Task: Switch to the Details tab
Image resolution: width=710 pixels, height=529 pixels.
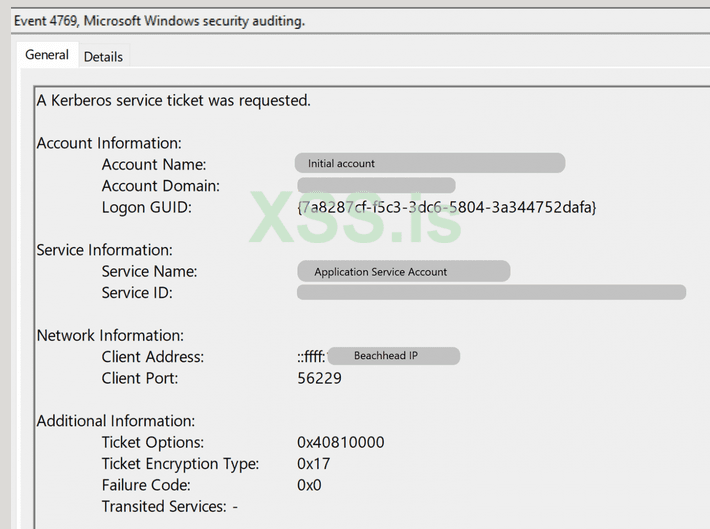Action: [x=103, y=57]
